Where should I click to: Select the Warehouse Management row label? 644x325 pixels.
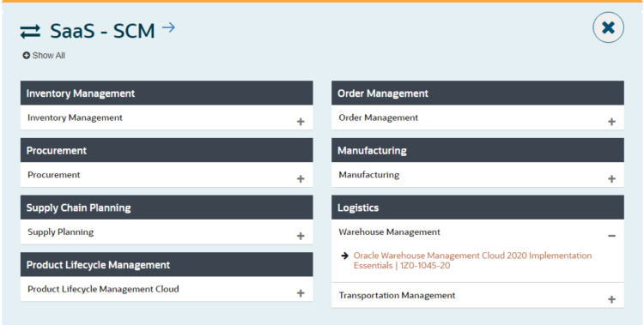tap(389, 232)
